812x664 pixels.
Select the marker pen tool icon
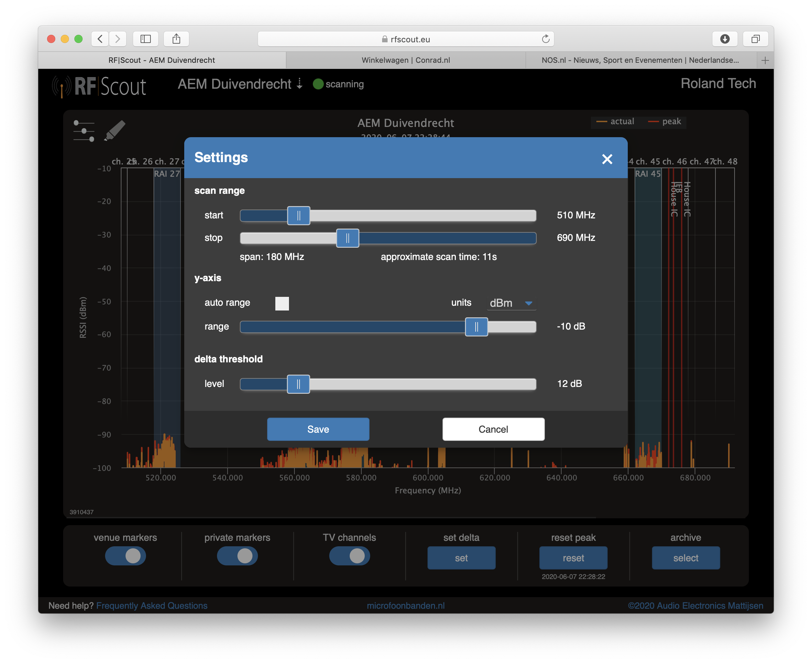click(115, 130)
